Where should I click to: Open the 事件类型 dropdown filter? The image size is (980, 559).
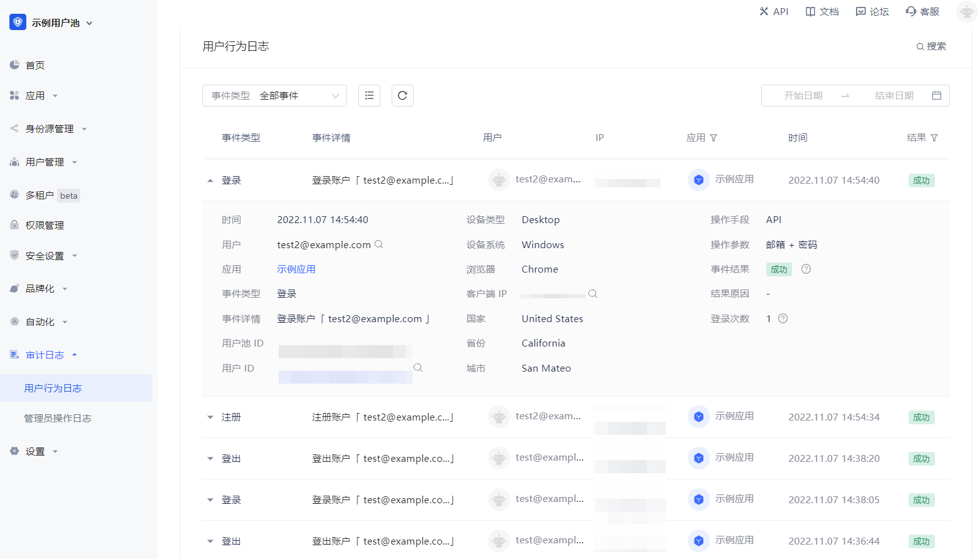click(x=274, y=96)
